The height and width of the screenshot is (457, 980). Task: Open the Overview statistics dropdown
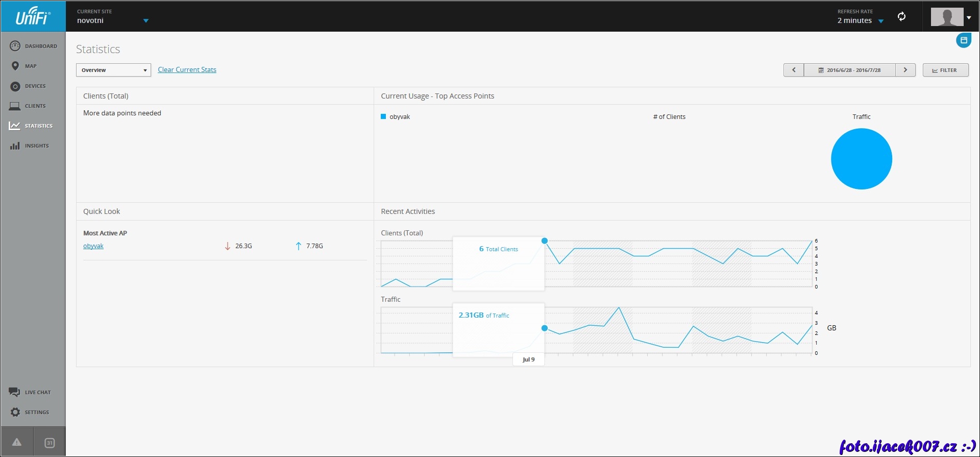[x=113, y=70]
